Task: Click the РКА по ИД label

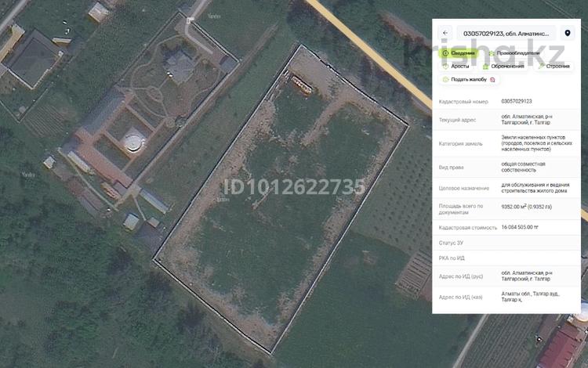Action: [452, 258]
